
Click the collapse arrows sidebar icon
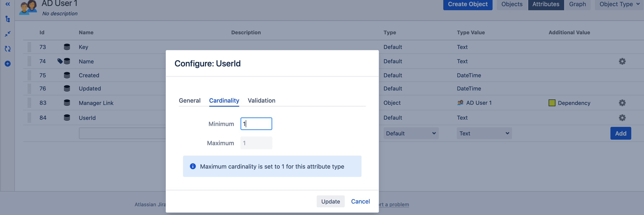8,34
